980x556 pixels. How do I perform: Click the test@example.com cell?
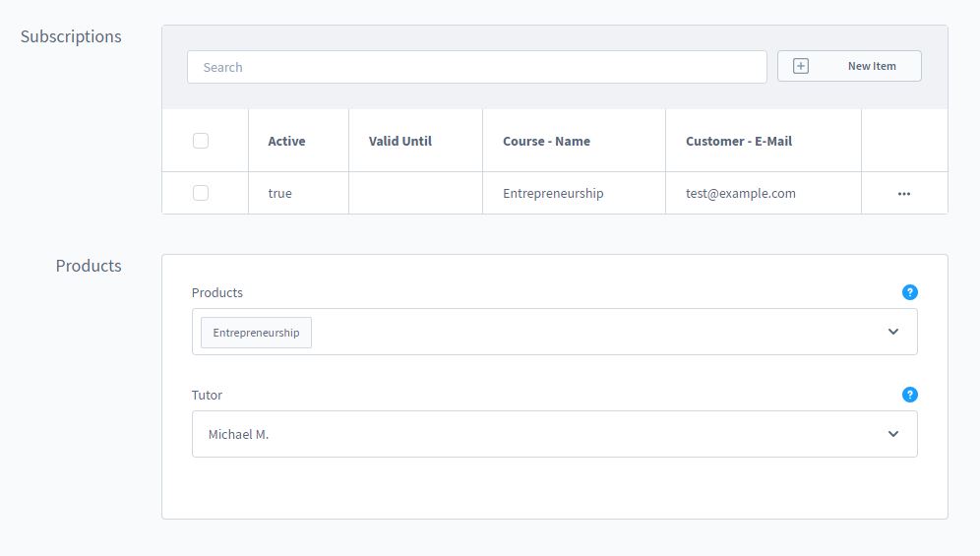pos(741,193)
